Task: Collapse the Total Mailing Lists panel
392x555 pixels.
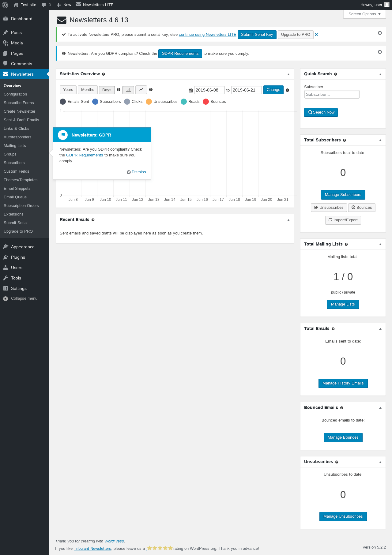Action: [x=380, y=244]
